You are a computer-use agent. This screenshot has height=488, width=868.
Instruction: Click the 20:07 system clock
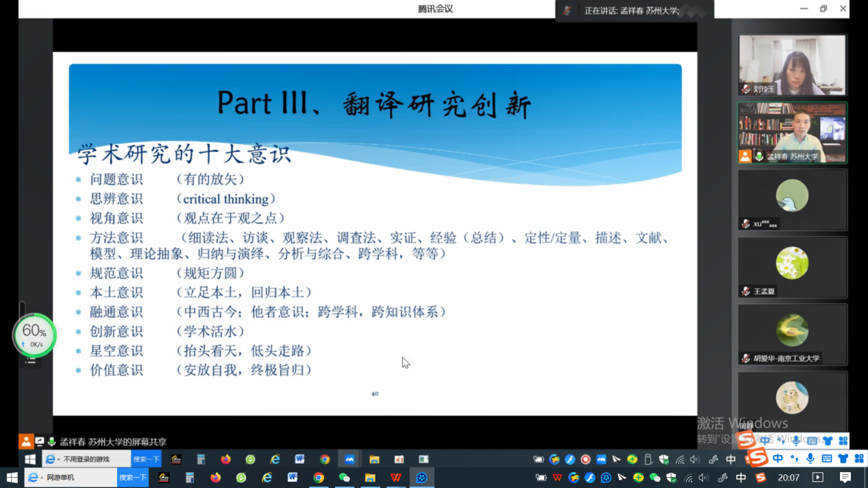[x=789, y=477]
